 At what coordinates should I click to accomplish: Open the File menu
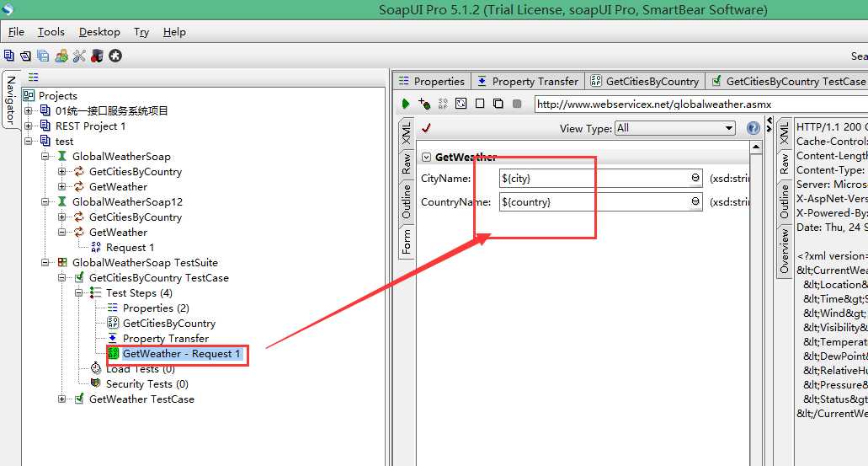(16, 31)
